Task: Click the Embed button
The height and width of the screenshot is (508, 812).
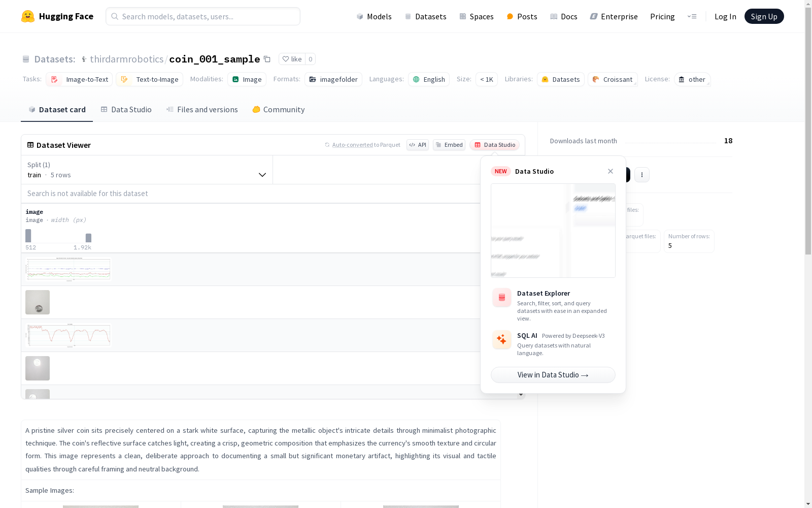Action: 449,145
